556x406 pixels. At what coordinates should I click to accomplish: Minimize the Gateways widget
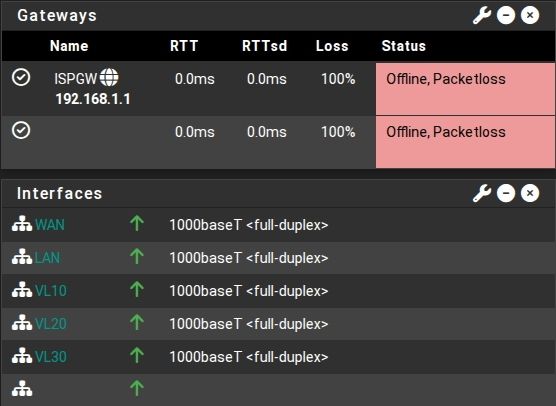506,15
